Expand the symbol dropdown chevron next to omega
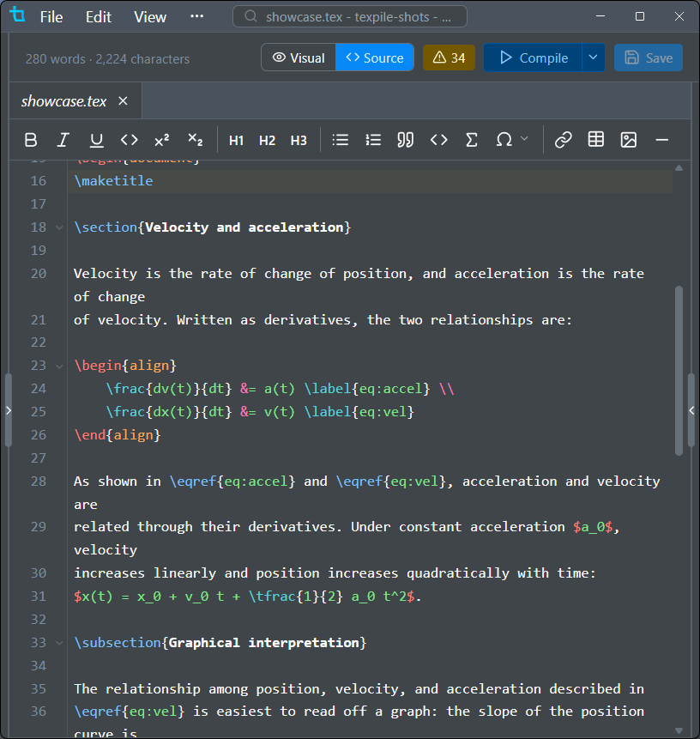 coord(524,138)
